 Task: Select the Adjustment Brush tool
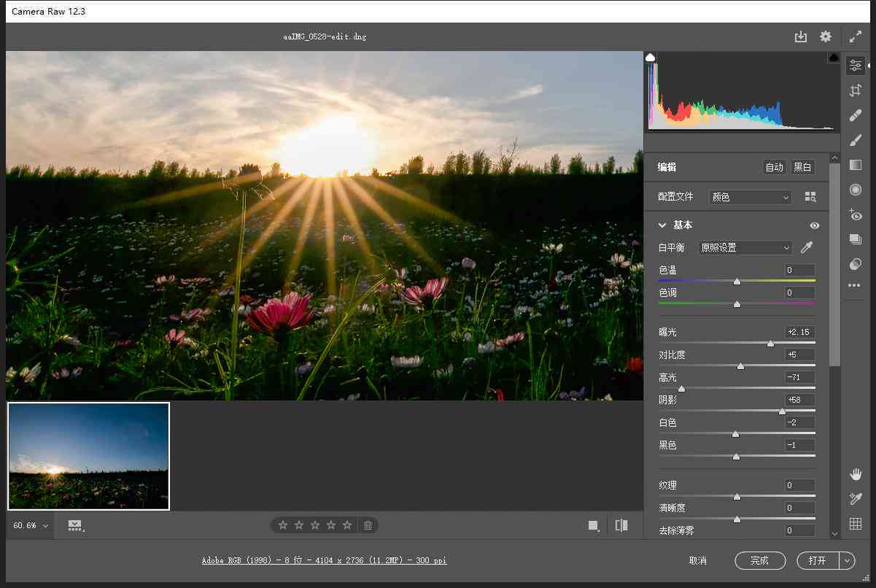click(856, 140)
